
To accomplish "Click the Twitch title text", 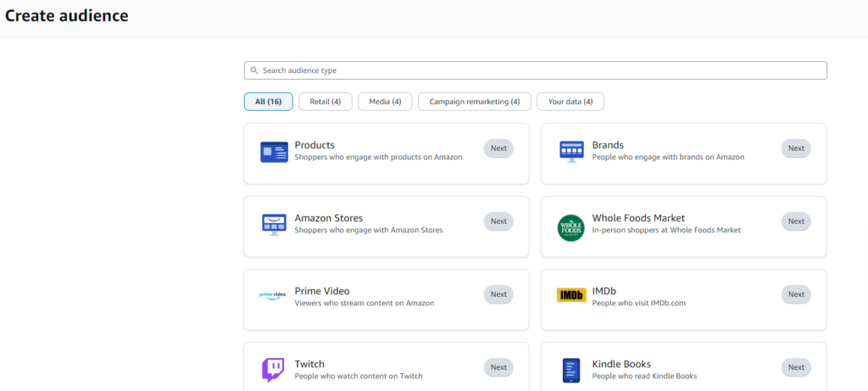I will tap(309, 365).
